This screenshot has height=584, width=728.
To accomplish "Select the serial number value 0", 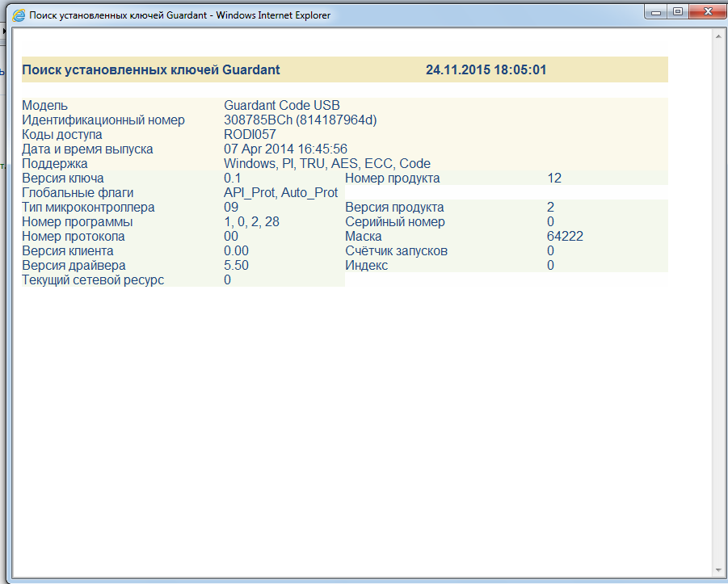I will (x=550, y=222).
